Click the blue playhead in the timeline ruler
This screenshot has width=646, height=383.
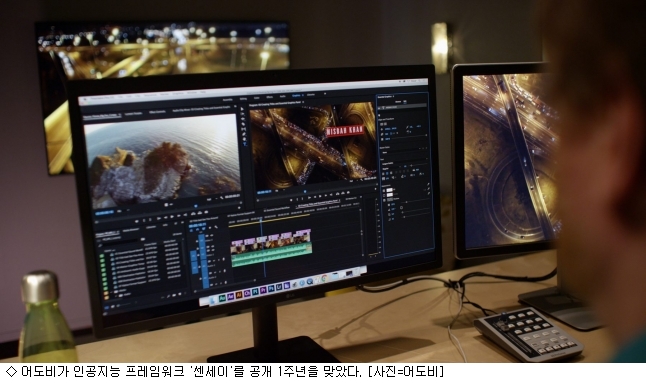(261, 219)
